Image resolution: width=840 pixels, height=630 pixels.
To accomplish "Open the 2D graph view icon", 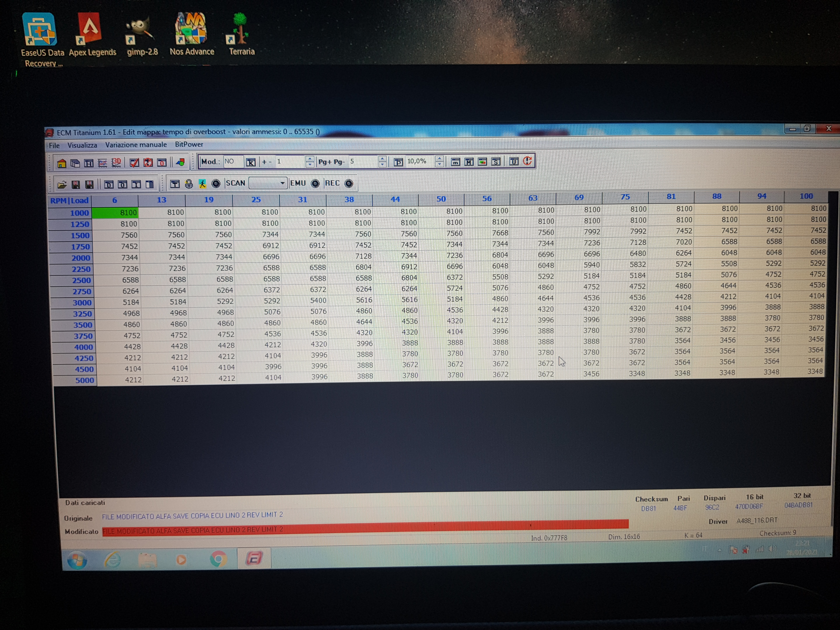I will click(103, 163).
